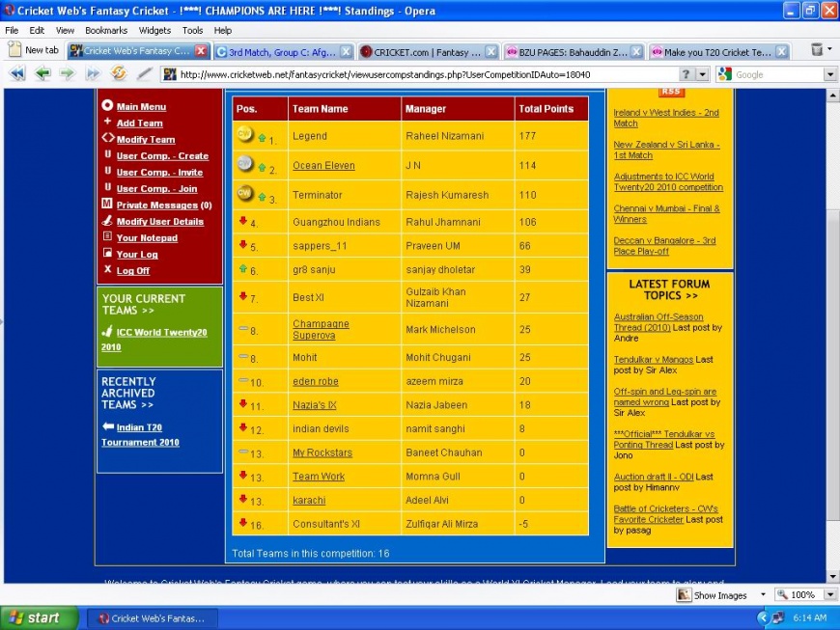Click the network icon in system tray
The height and width of the screenshot is (630, 840).
tap(777, 617)
